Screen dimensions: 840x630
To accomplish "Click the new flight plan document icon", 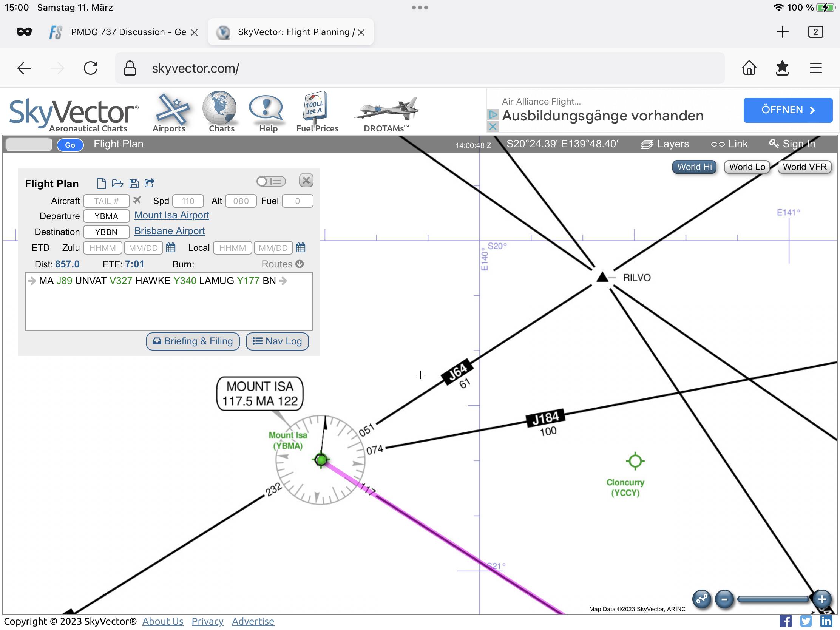I will click(x=101, y=184).
